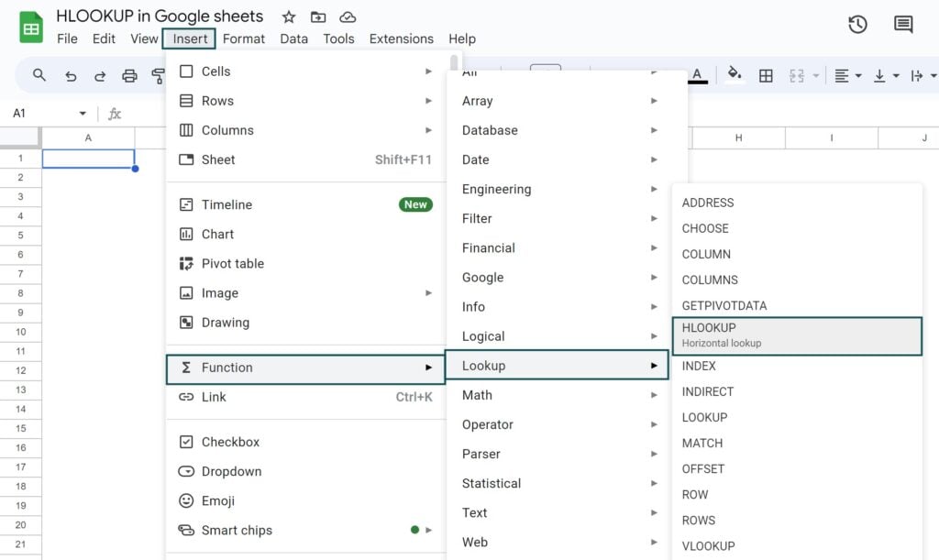The height and width of the screenshot is (560, 939).
Task: Open version history clock icon
Action: coord(857,25)
